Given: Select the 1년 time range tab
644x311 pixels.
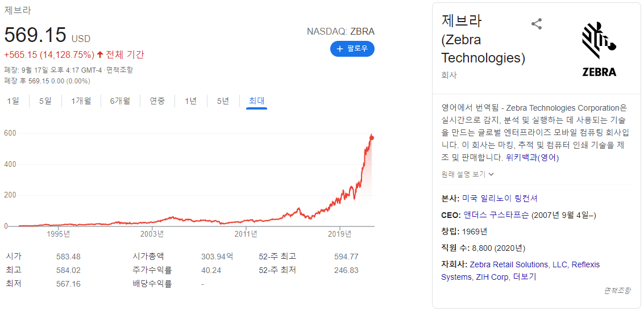Looking at the screenshot, I should [190, 101].
